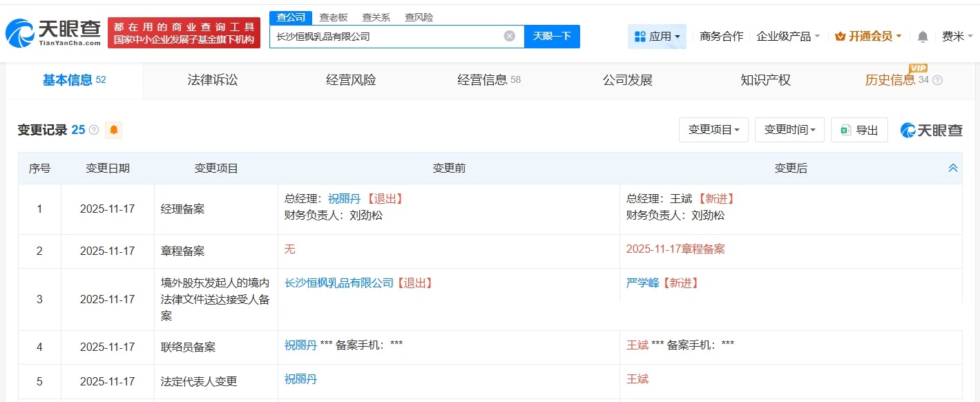
Task: Switch to the 查老板 search tab
Action: tap(334, 17)
